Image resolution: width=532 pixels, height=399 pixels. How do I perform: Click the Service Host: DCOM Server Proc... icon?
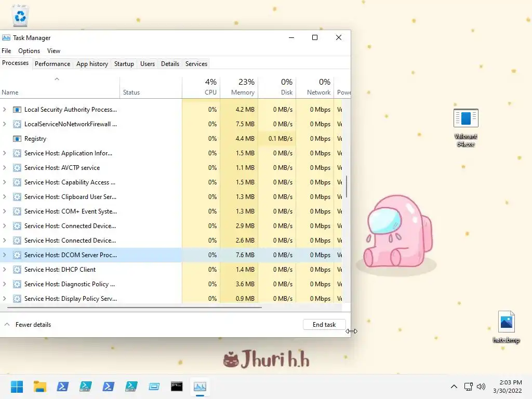click(x=17, y=255)
